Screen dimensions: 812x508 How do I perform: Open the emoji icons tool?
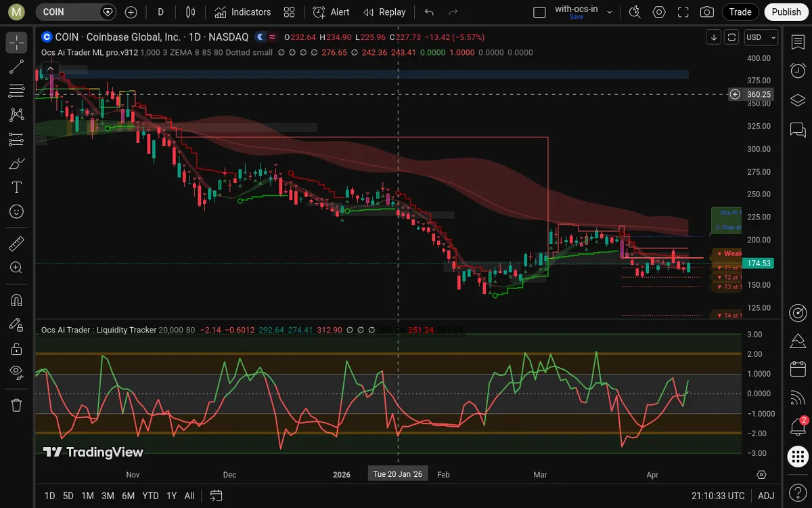[17, 212]
